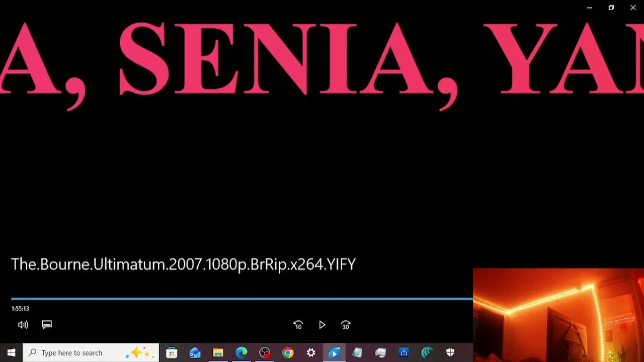The height and width of the screenshot is (362, 644).
Task: Skip forward 30 seconds
Action: pyautogui.click(x=346, y=325)
